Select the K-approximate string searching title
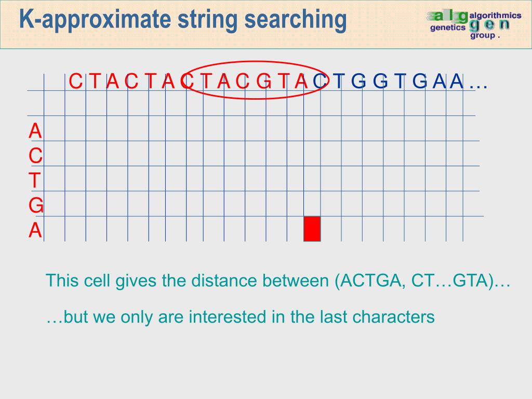Screen dimensions: 532x399 point(183,19)
